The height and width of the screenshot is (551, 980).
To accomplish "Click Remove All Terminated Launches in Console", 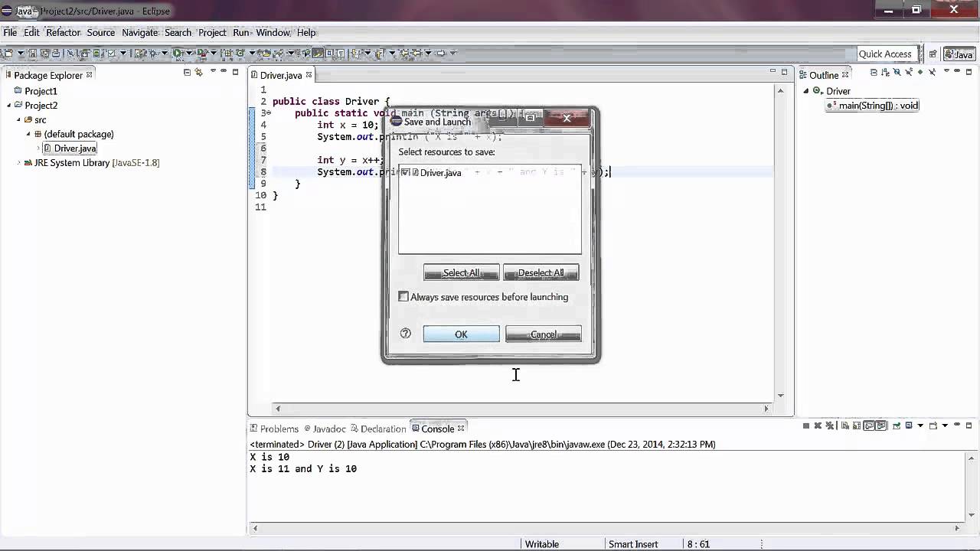I will [829, 425].
